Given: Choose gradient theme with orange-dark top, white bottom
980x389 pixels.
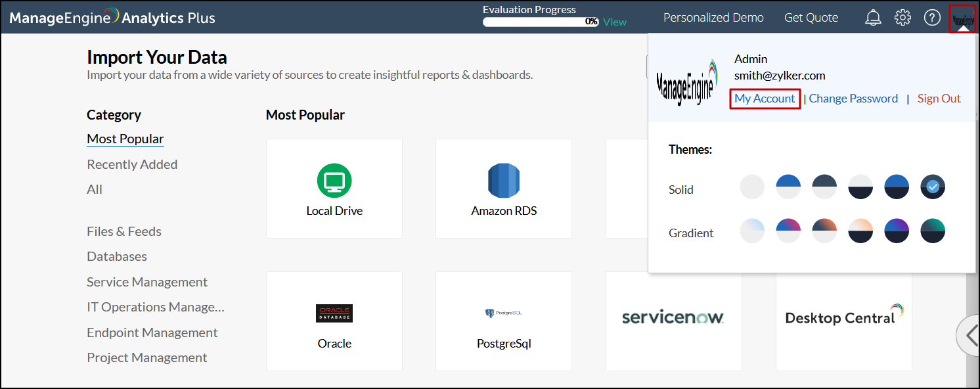Looking at the screenshot, I should pyautogui.click(x=824, y=231).
